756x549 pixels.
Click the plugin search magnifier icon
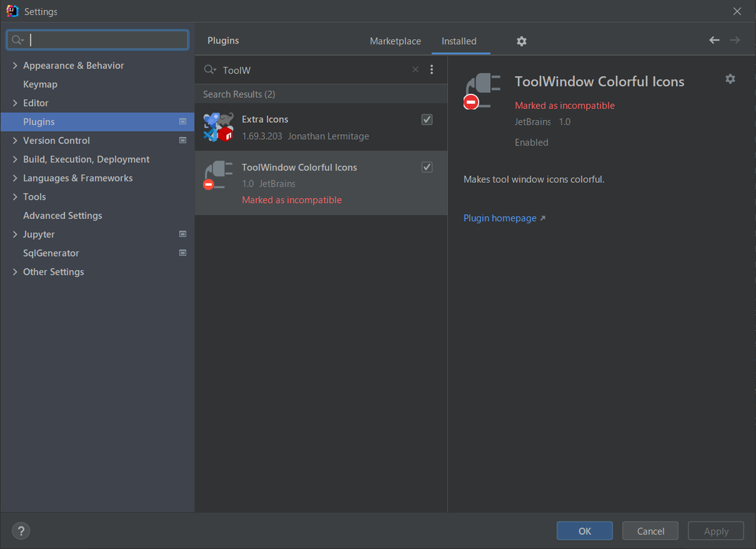click(210, 70)
